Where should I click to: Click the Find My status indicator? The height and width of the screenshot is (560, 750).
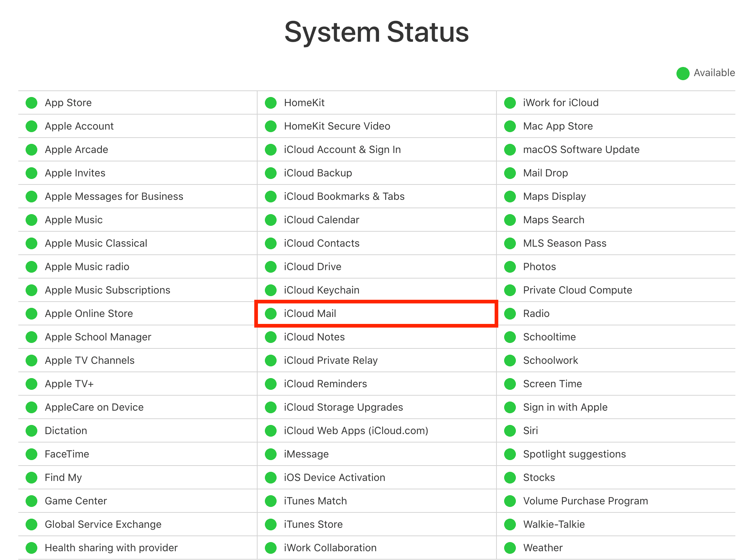(x=31, y=478)
